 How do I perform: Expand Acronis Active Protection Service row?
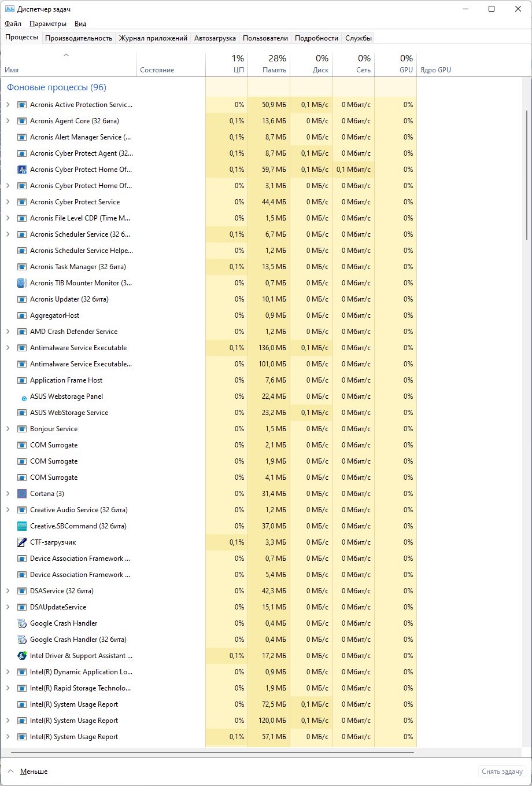8,105
